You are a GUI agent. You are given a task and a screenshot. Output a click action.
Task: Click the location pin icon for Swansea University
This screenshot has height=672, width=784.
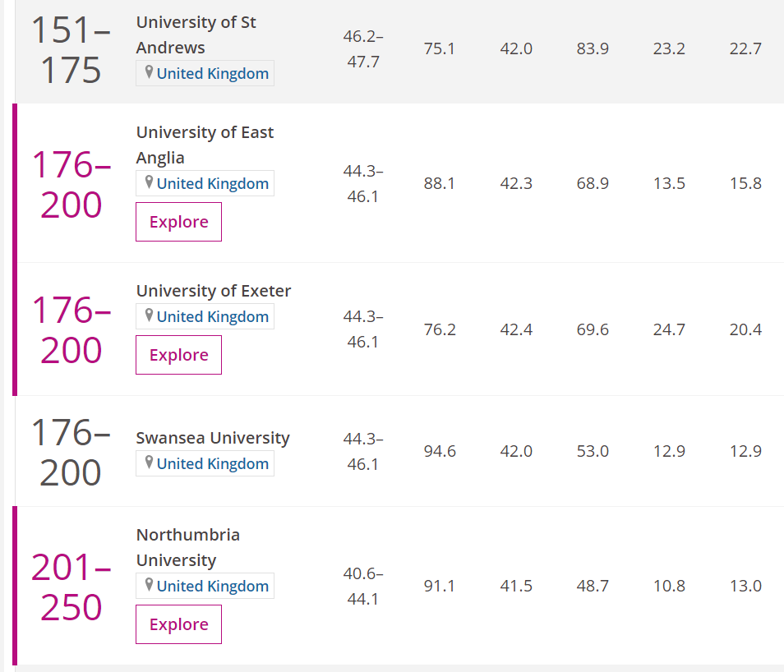(x=149, y=462)
